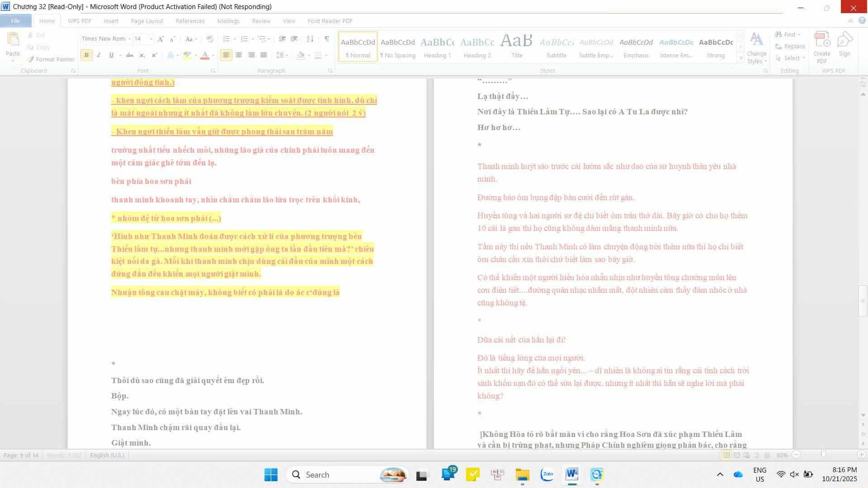Screen dimensions: 868x488
Task: Click the Justify alignment icon
Action: point(264,55)
